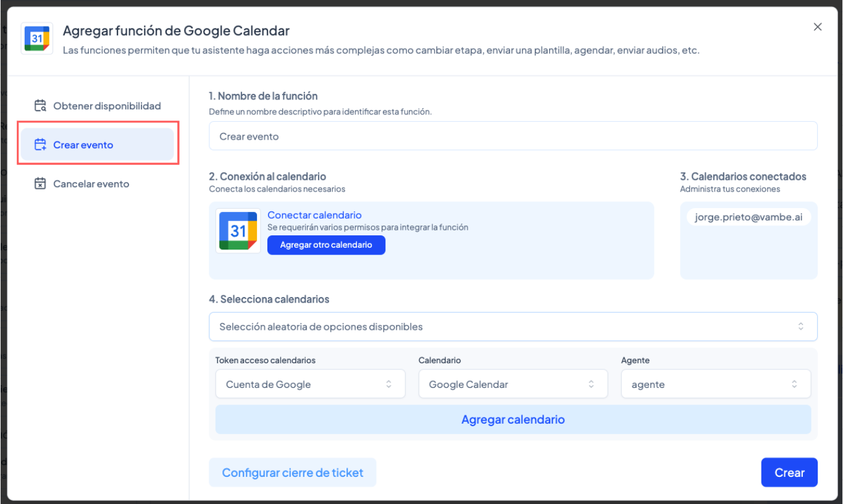Click the function name input field
This screenshot has width=843, height=504.
click(x=513, y=136)
